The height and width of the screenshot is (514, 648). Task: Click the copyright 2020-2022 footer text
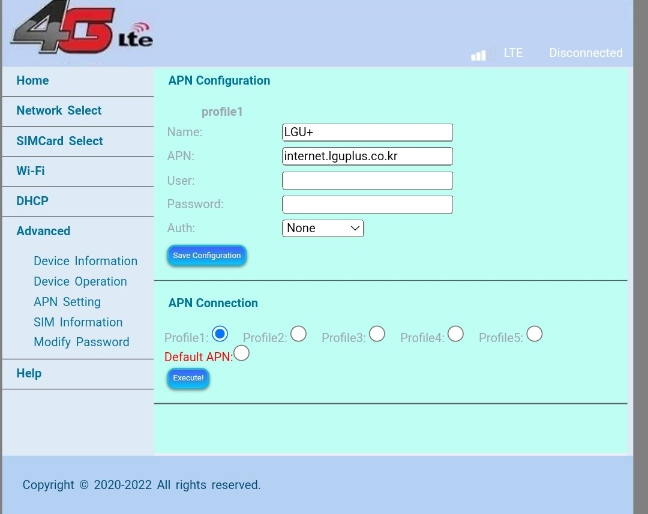(x=141, y=485)
